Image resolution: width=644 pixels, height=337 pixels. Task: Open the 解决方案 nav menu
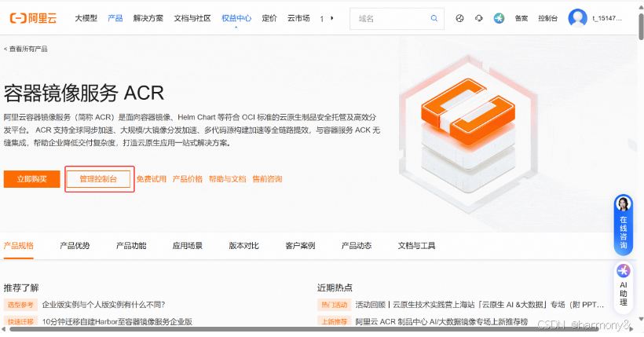148,18
